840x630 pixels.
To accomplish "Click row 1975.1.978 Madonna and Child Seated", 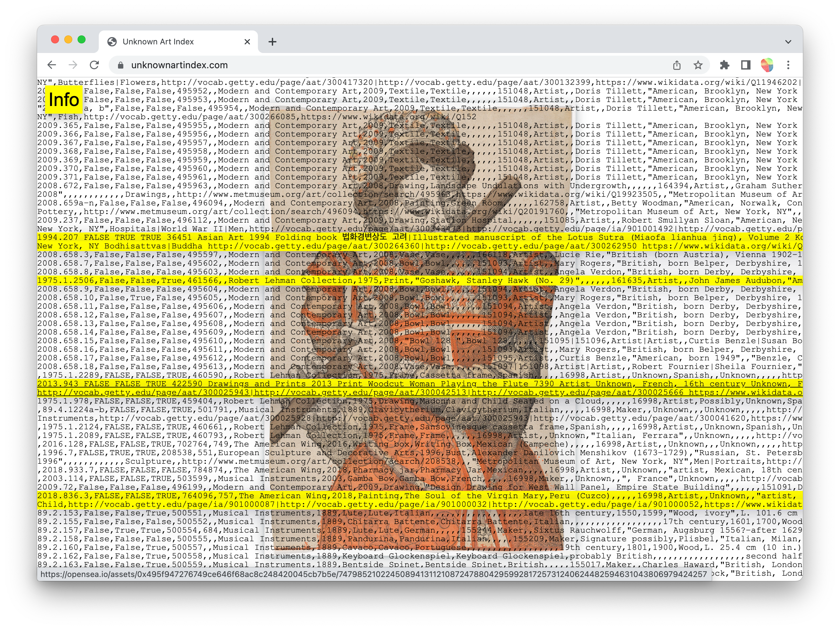I will (420, 401).
